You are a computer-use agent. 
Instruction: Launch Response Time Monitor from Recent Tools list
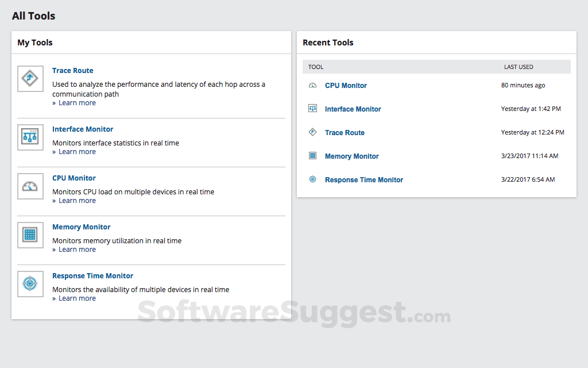[x=364, y=180]
